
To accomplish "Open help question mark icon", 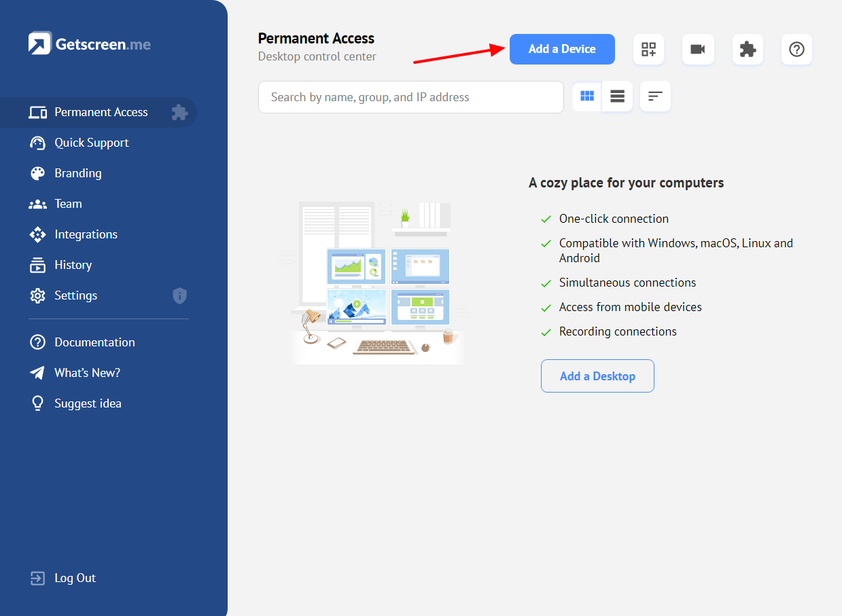I will click(796, 49).
